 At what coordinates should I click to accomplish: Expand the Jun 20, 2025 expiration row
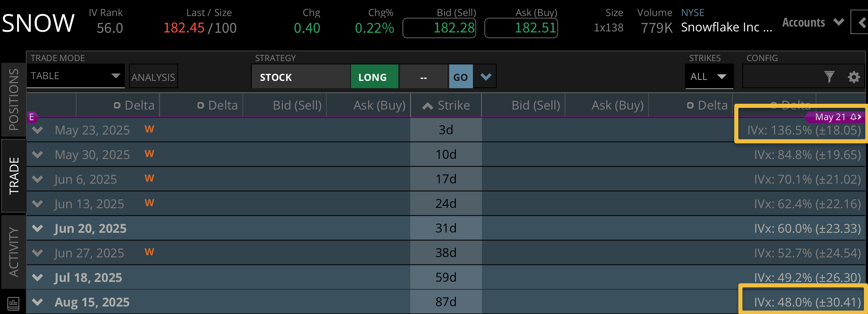(38, 228)
